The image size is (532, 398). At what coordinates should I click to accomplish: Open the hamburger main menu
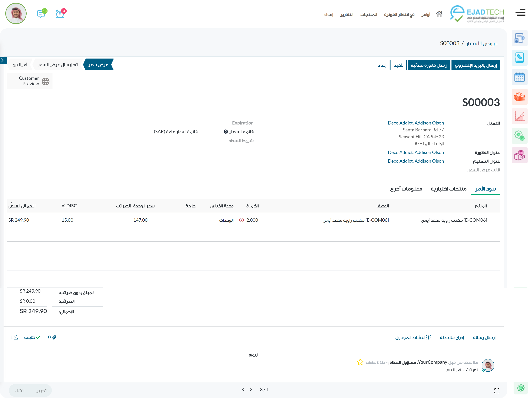point(520,13)
